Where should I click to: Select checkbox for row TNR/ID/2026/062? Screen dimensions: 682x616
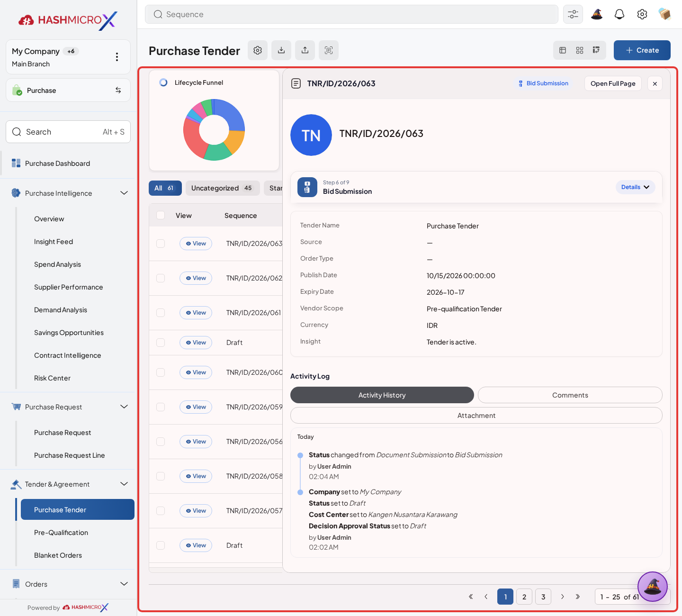point(161,278)
